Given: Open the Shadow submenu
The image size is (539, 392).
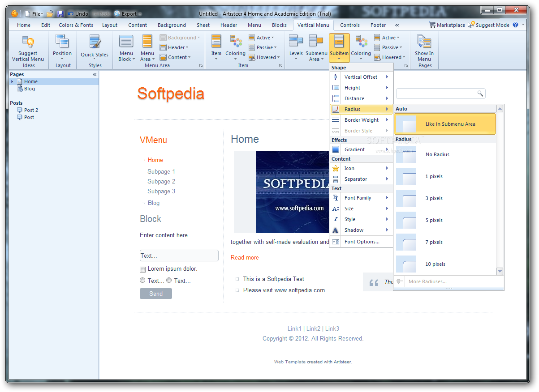Looking at the screenshot, I should 361,230.
